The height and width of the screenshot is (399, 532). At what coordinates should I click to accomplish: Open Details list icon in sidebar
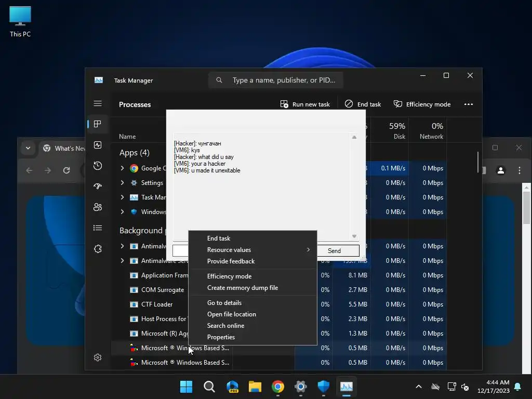click(98, 228)
